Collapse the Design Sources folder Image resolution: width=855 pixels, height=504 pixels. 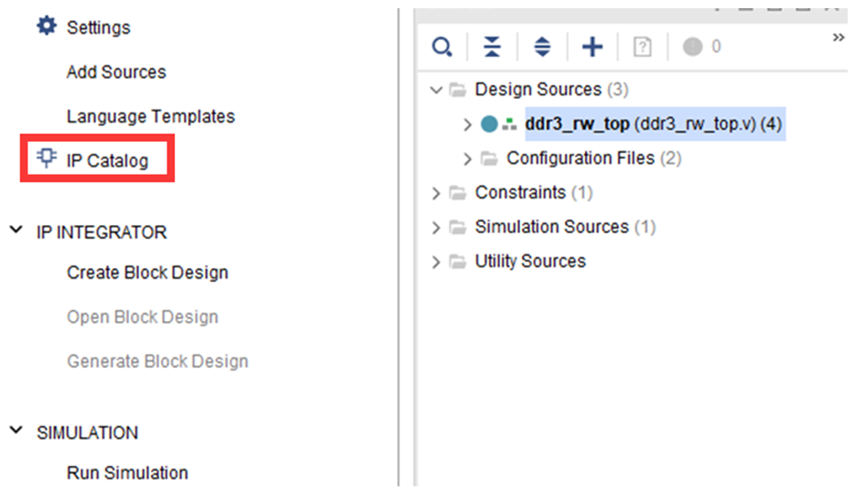437,90
